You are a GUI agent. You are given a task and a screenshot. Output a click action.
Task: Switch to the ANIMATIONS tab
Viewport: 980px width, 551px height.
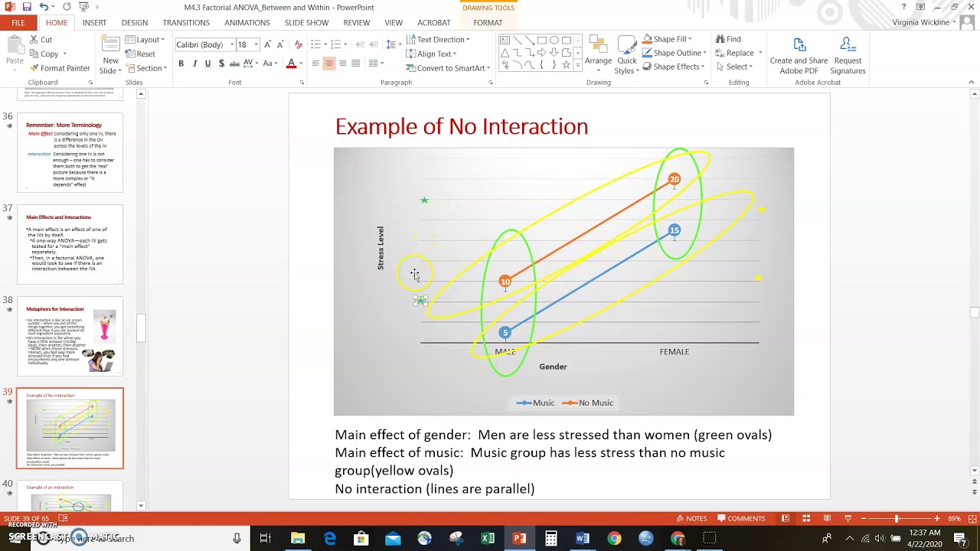[247, 23]
